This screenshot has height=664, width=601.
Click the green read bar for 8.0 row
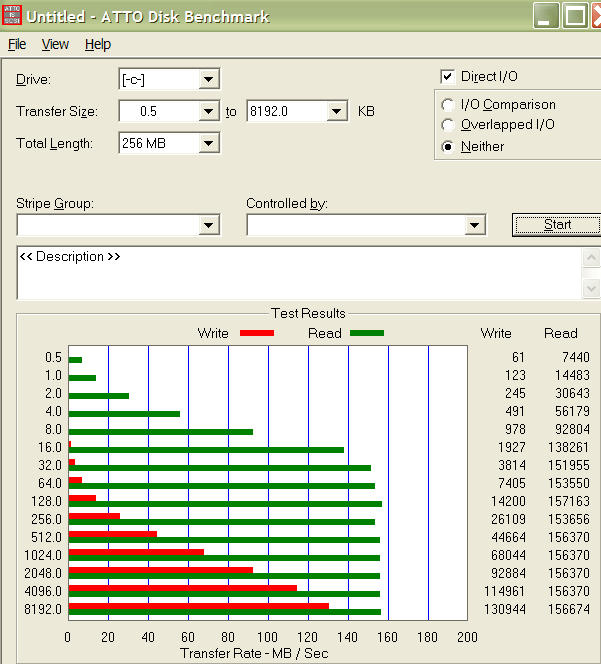point(161,432)
